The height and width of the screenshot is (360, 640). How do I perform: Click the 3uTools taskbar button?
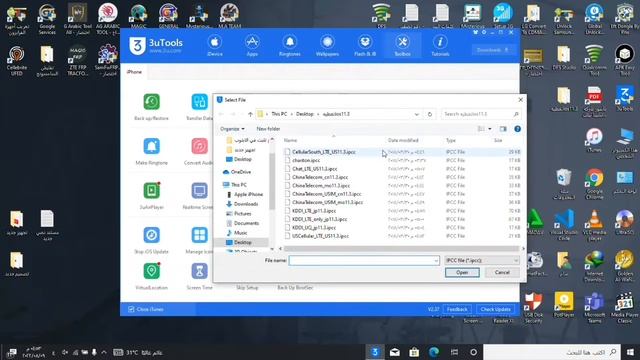coord(375,352)
